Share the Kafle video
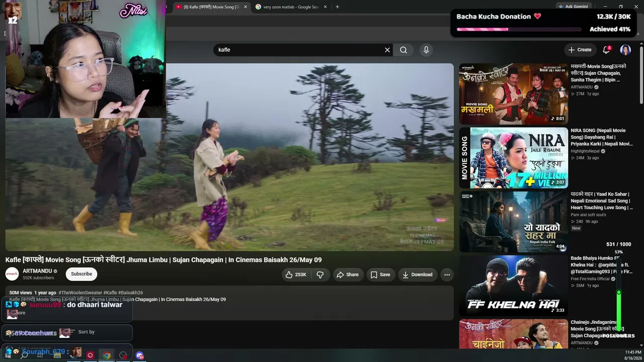This screenshot has height=362, width=644. point(348,275)
